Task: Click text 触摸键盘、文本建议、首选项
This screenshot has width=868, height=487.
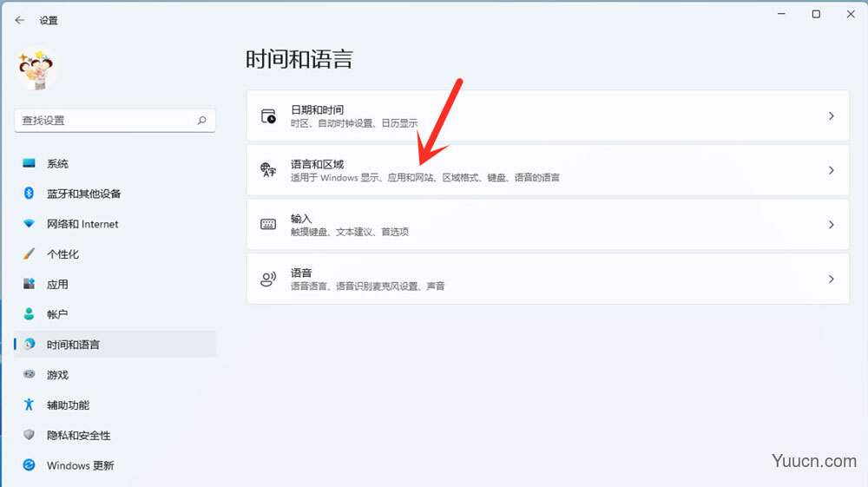Action: (x=350, y=232)
